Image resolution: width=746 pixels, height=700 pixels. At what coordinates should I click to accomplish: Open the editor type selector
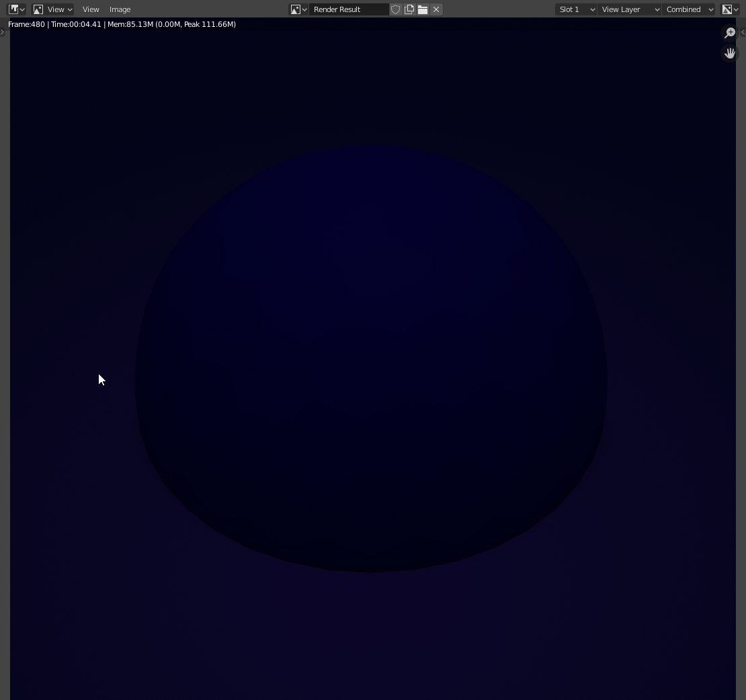17,9
